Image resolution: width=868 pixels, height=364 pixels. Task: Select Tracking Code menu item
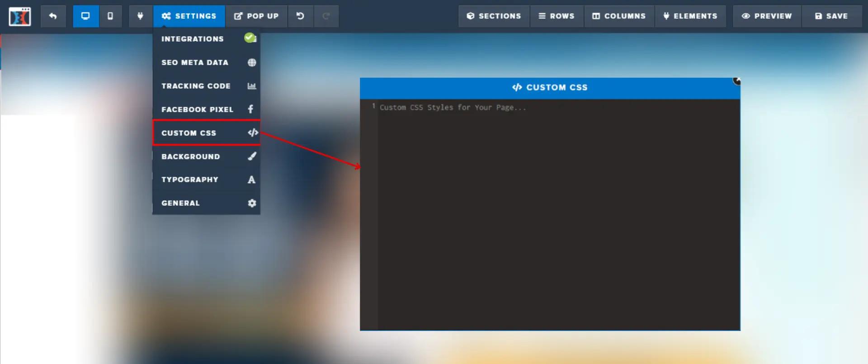pos(206,86)
